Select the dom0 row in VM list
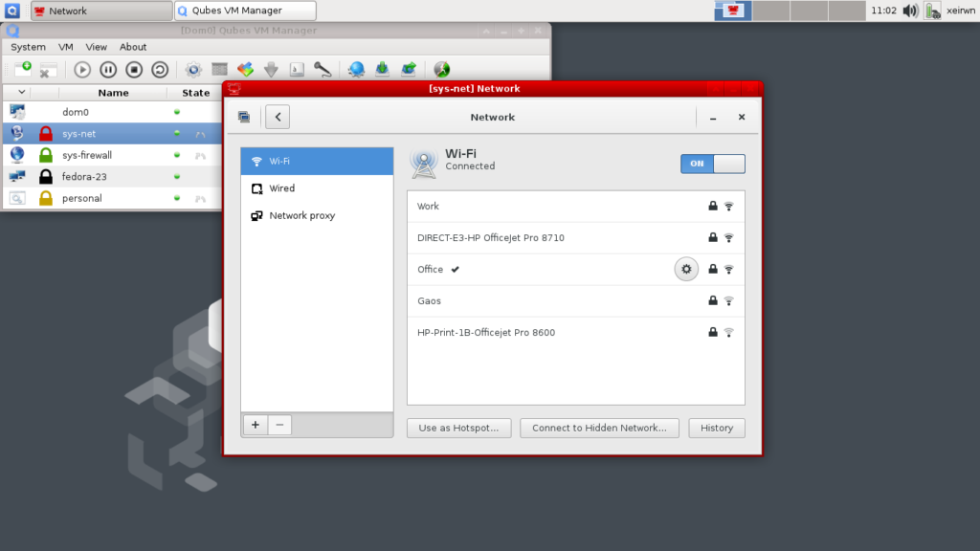Screen dimensions: 980x551 coord(113,112)
